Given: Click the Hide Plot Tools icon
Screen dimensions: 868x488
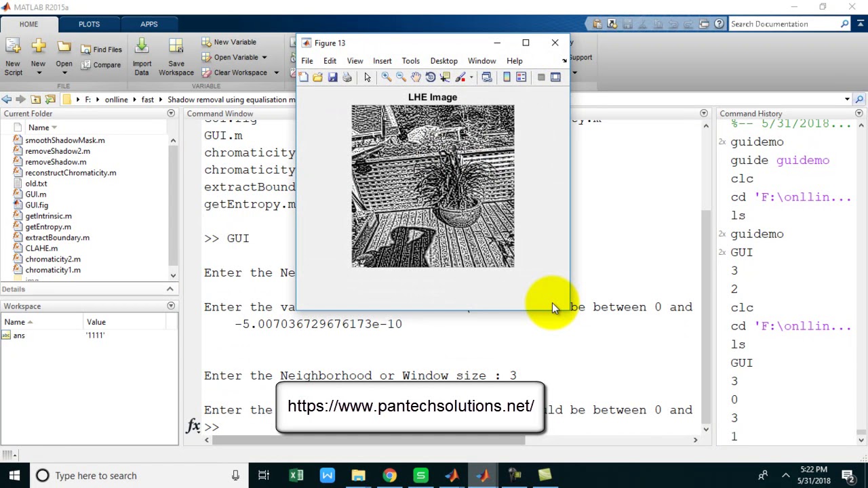Looking at the screenshot, I should click(x=541, y=77).
